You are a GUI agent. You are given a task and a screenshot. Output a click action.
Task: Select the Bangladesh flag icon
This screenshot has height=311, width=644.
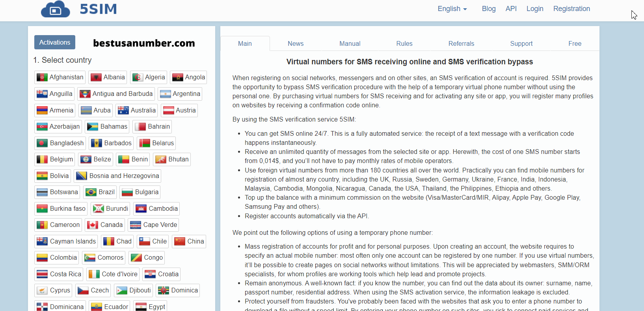tap(42, 143)
